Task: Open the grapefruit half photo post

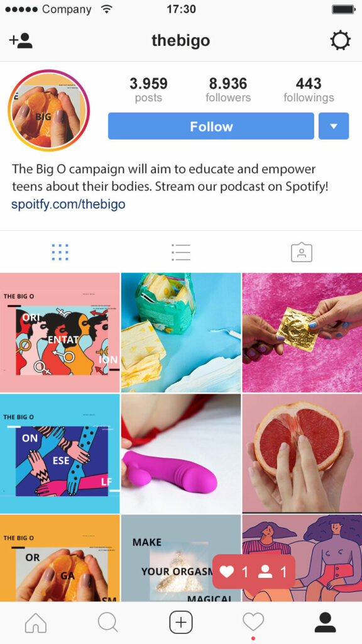Action: [x=302, y=453]
